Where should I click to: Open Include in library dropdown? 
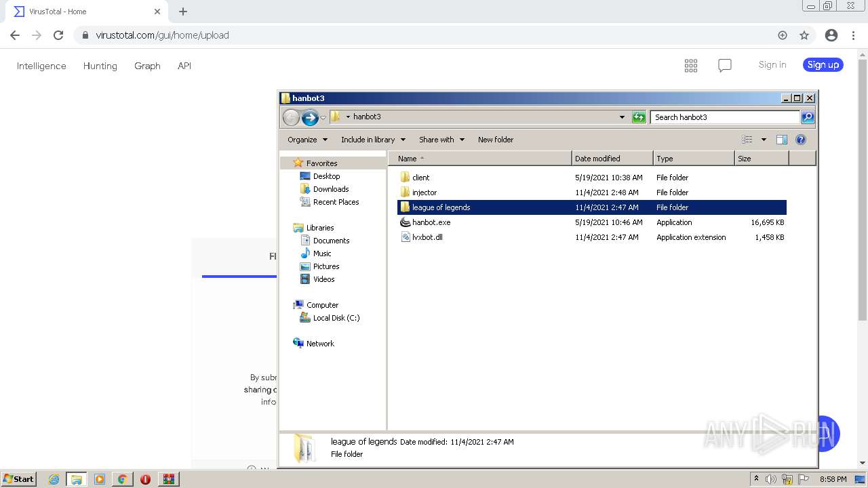coord(373,140)
